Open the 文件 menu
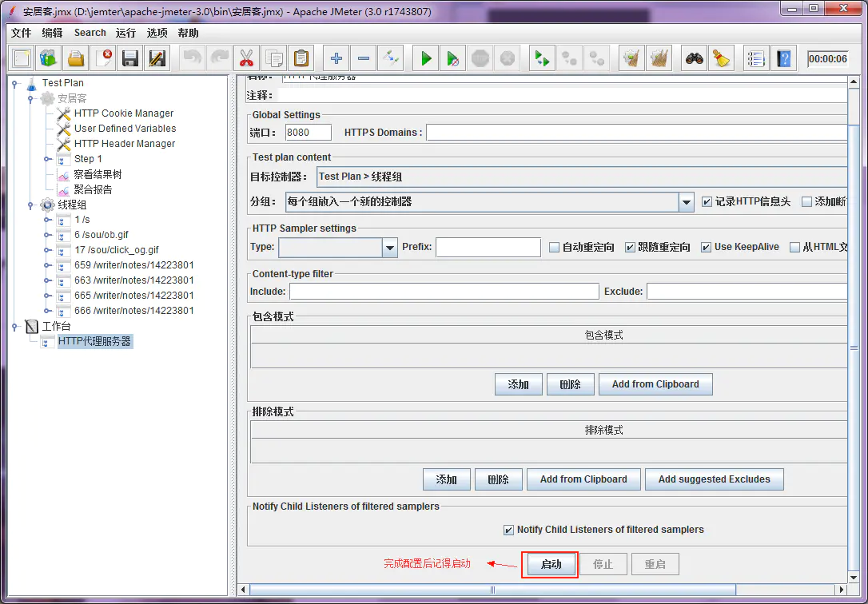Viewport: 868px width, 604px height. [x=22, y=33]
